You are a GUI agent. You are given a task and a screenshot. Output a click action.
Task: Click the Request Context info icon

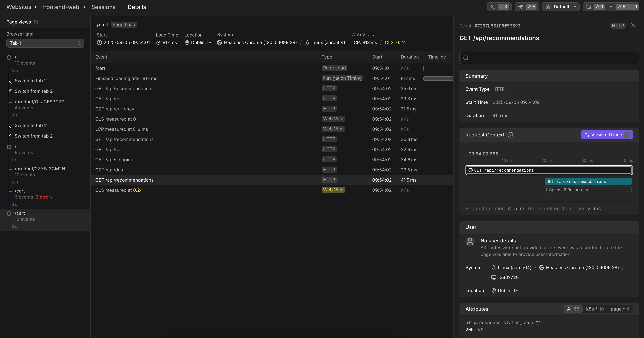[x=510, y=135]
